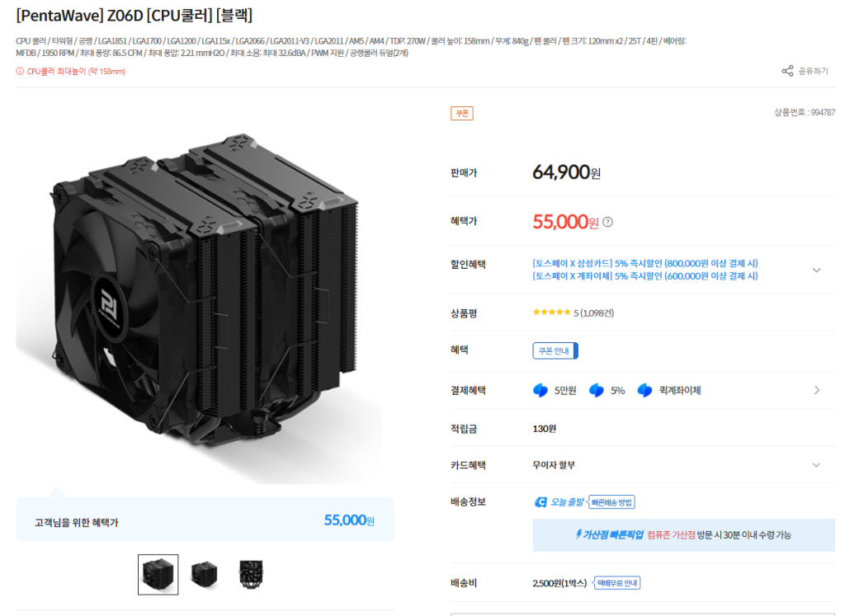Click the 빠른배송 방법 tag
The width and height of the screenshot is (845, 616).
point(611,502)
